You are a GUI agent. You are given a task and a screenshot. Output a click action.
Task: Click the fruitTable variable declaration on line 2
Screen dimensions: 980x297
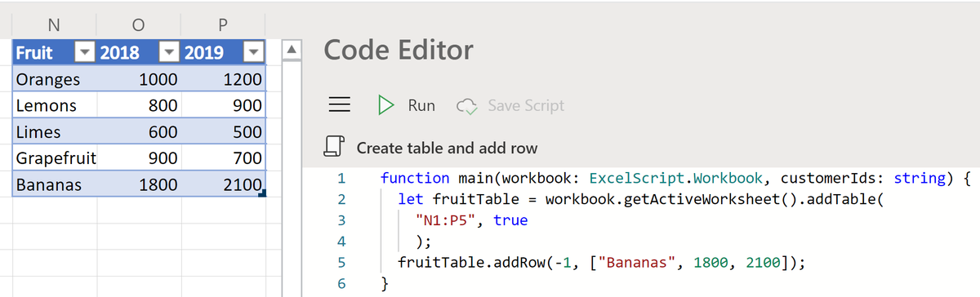(475, 199)
